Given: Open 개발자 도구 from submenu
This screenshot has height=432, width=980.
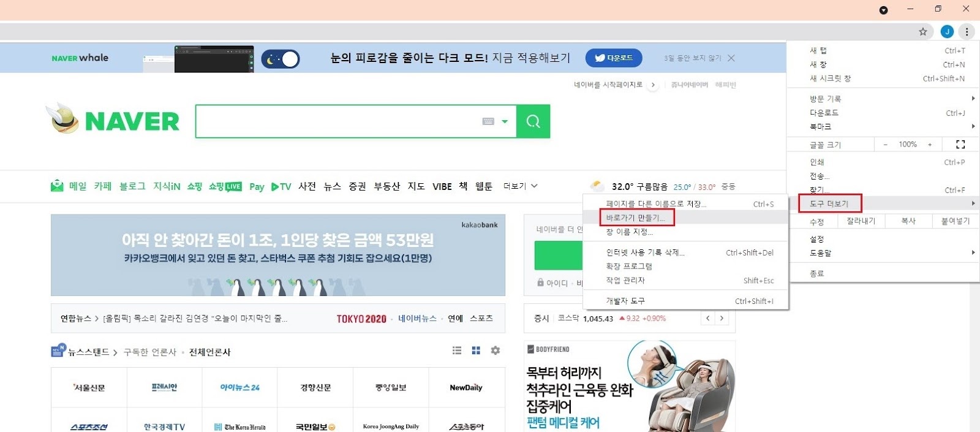Looking at the screenshot, I should point(685,301).
